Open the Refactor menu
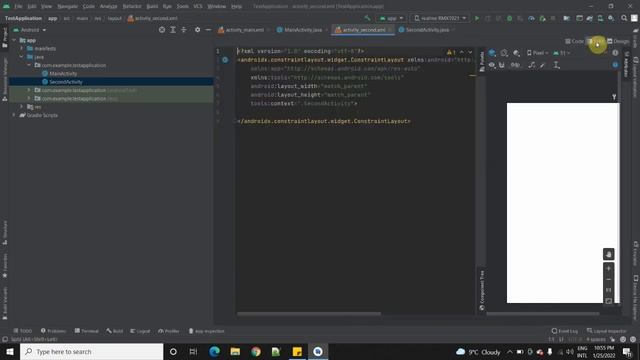Viewport: 640px width, 360px height. point(132,7)
